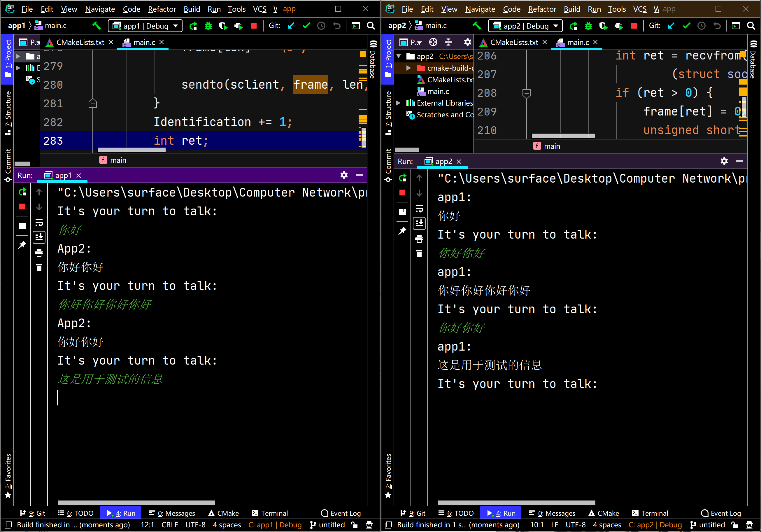Toggle pin tab in app1 Run panel
This screenshot has width=761, height=532.
pyautogui.click(x=22, y=245)
